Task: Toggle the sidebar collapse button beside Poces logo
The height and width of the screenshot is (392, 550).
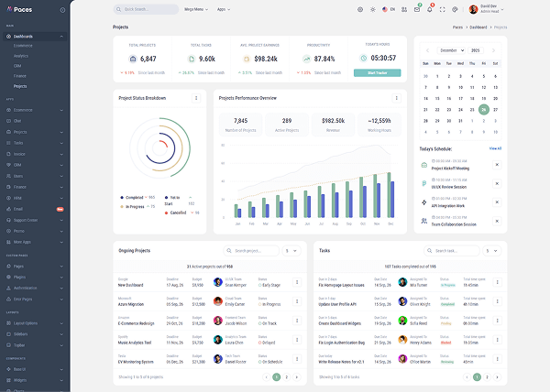Action: point(60,8)
